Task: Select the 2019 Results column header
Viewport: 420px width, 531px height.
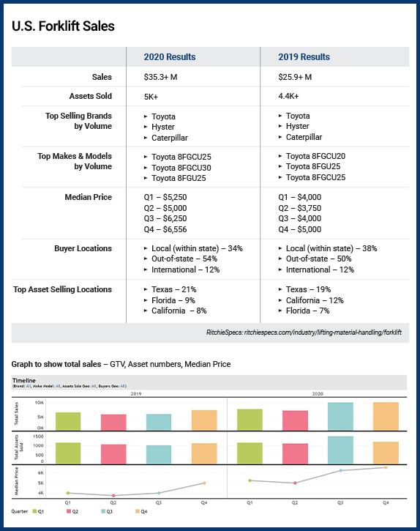Action: point(304,57)
